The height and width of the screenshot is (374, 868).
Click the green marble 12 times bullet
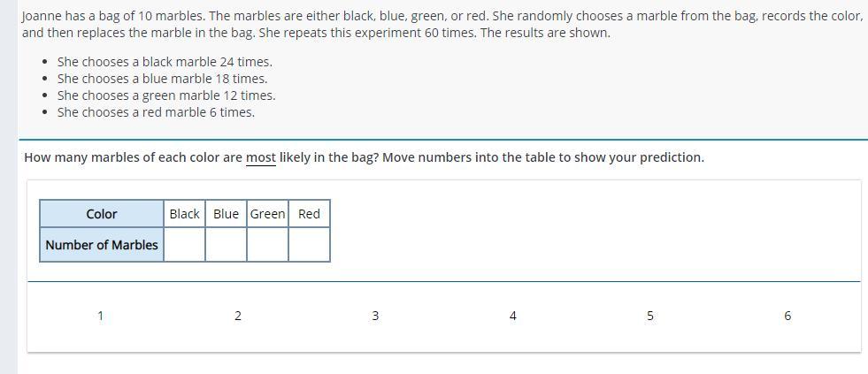pyautogui.click(x=166, y=95)
